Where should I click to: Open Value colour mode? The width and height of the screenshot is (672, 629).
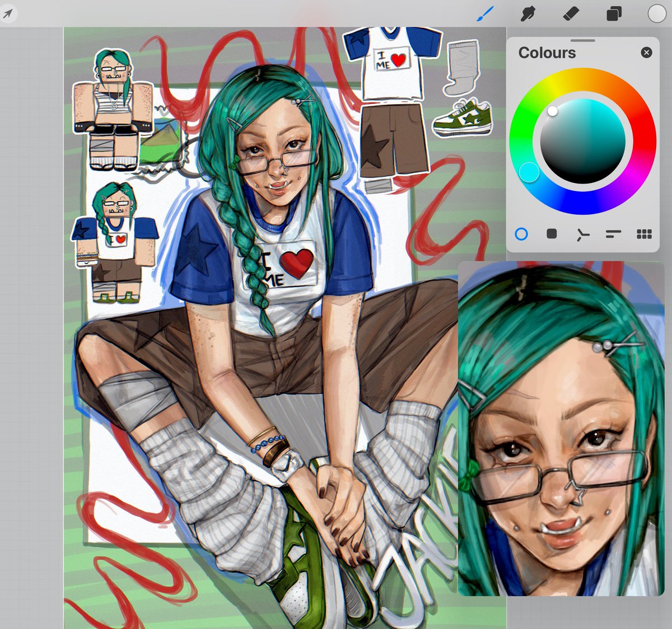614,234
